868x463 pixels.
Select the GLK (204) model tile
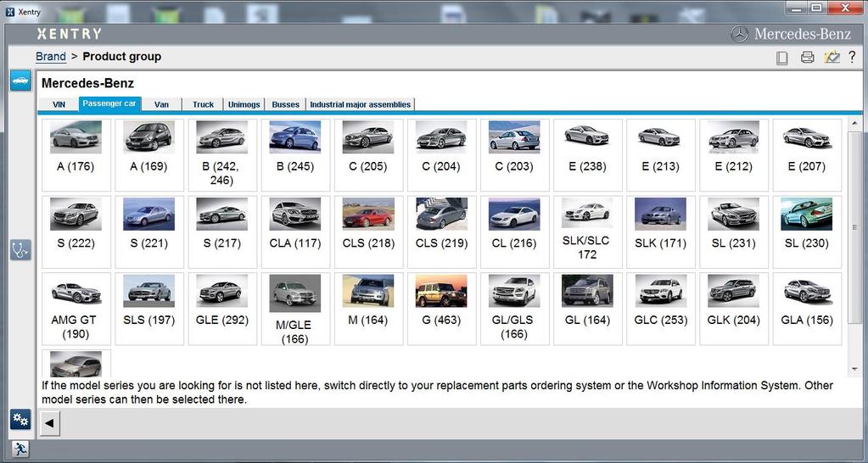(733, 309)
